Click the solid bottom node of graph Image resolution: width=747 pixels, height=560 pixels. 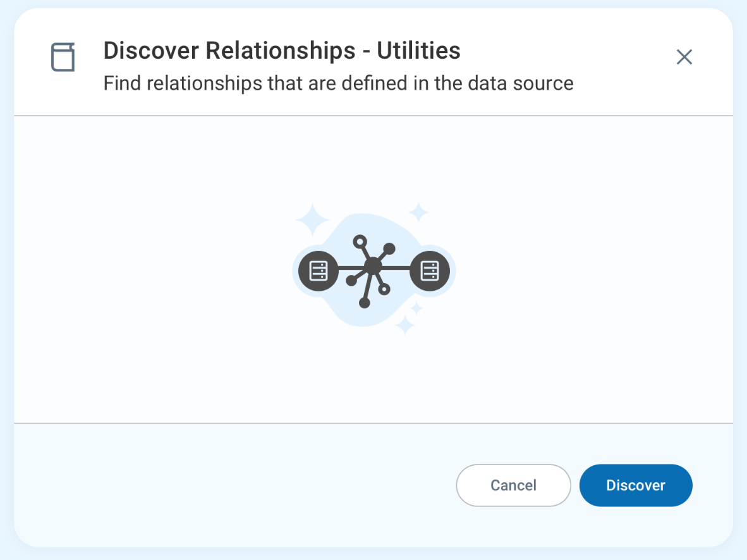364,303
